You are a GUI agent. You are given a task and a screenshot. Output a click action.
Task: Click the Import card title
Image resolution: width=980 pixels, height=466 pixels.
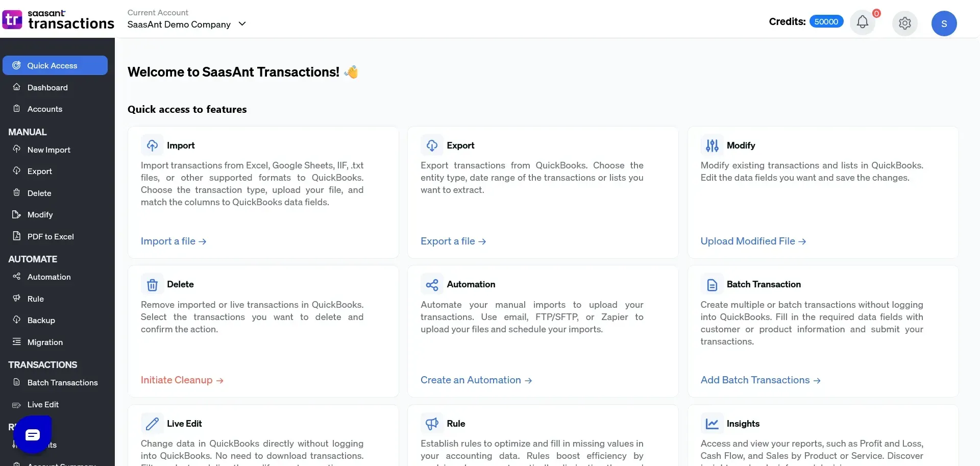[x=181, y=145]
